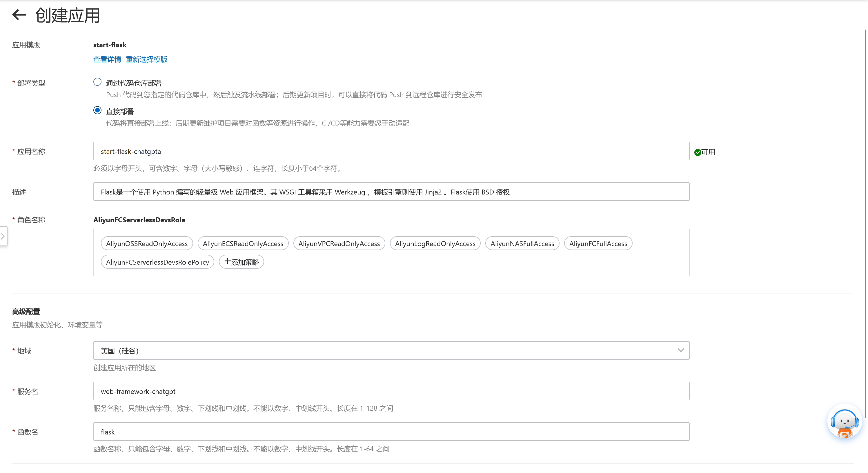Expand the 美国（硅谷）selector chevron
The width and height of the screenshot is (868, 473).
[x=681, y=350]
